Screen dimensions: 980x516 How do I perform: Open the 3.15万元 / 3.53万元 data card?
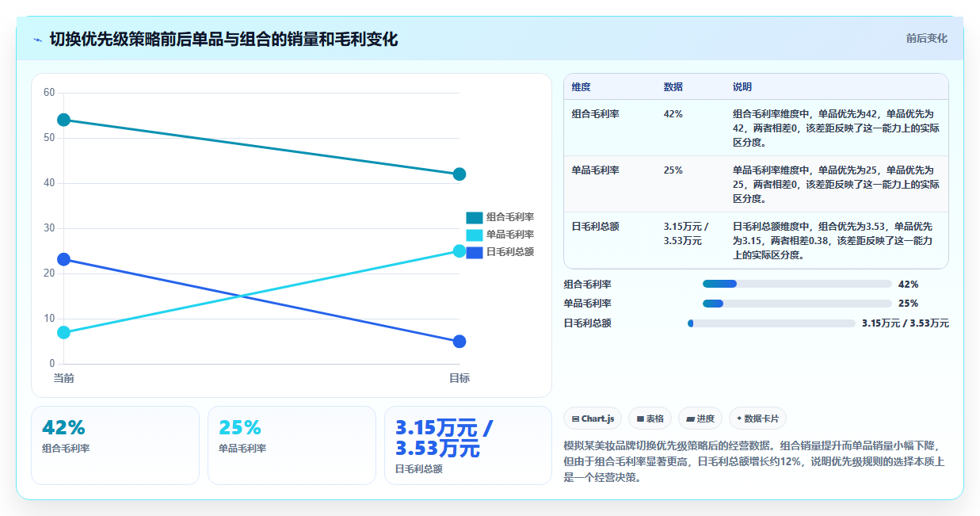coord(468,445)
